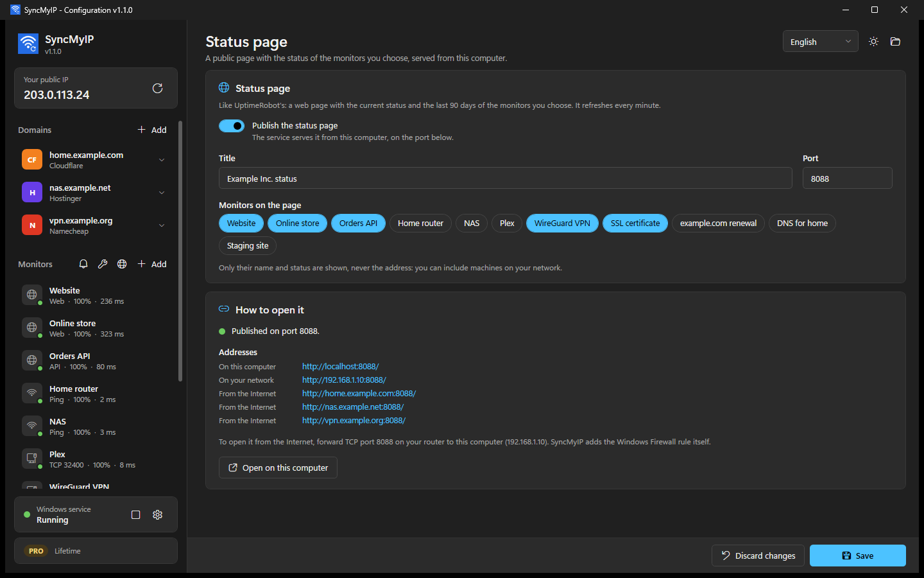The height and width of the screenshot is (578, 924).
Task: Deselect the Online store monitor chip
Action: (x=298, y=223)
